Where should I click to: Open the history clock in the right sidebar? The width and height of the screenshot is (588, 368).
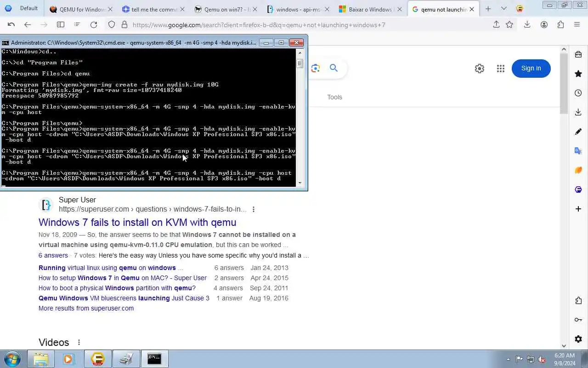click(578, 93)
